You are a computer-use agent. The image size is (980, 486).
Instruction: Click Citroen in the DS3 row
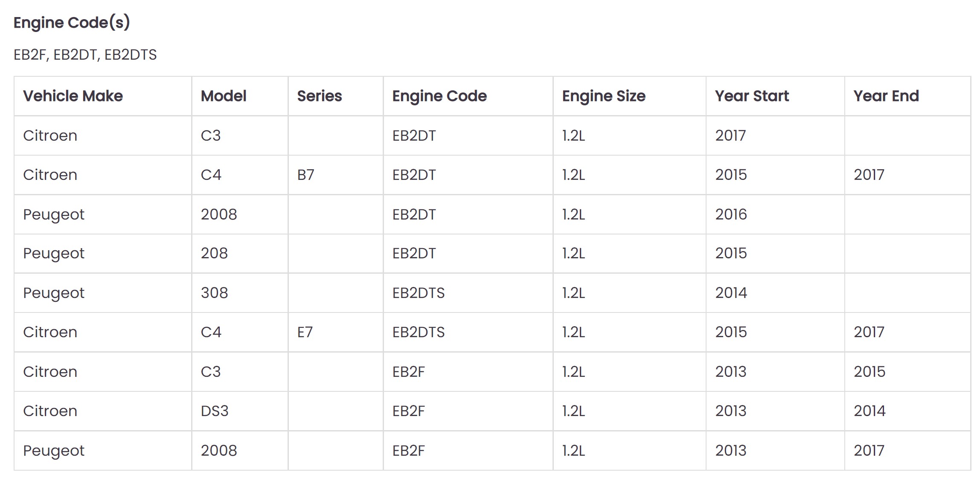[50, 411]
